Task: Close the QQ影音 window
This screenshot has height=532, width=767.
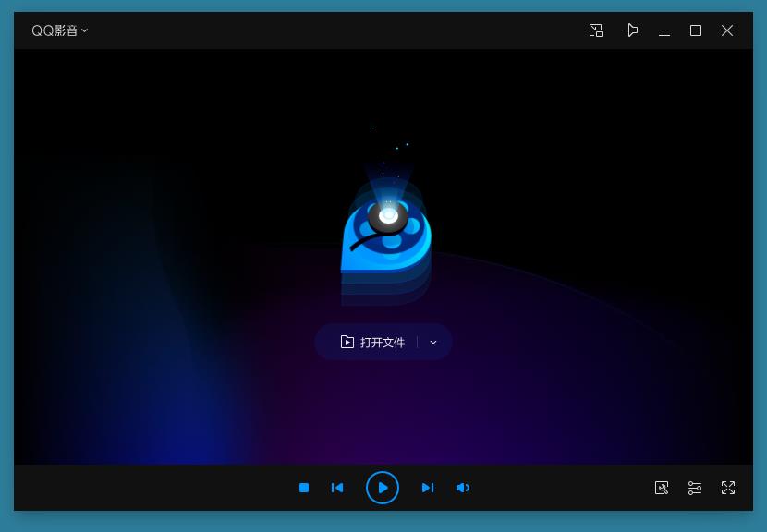Action: (x=727, y=30)
